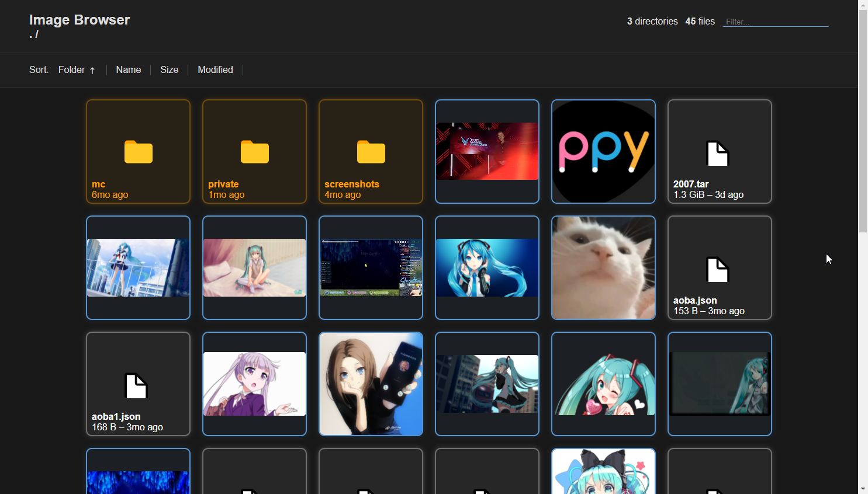
Task: Sort files by Size
Action: [170, 70]
